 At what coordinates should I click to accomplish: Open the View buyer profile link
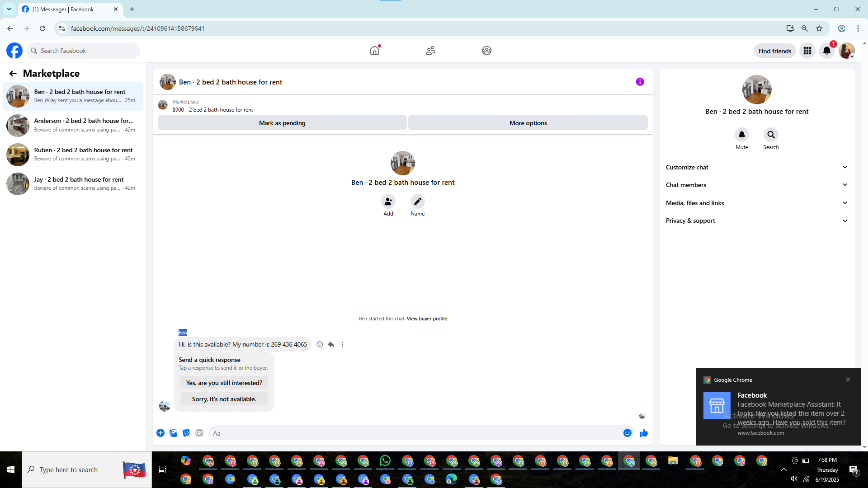coord(427,319)
